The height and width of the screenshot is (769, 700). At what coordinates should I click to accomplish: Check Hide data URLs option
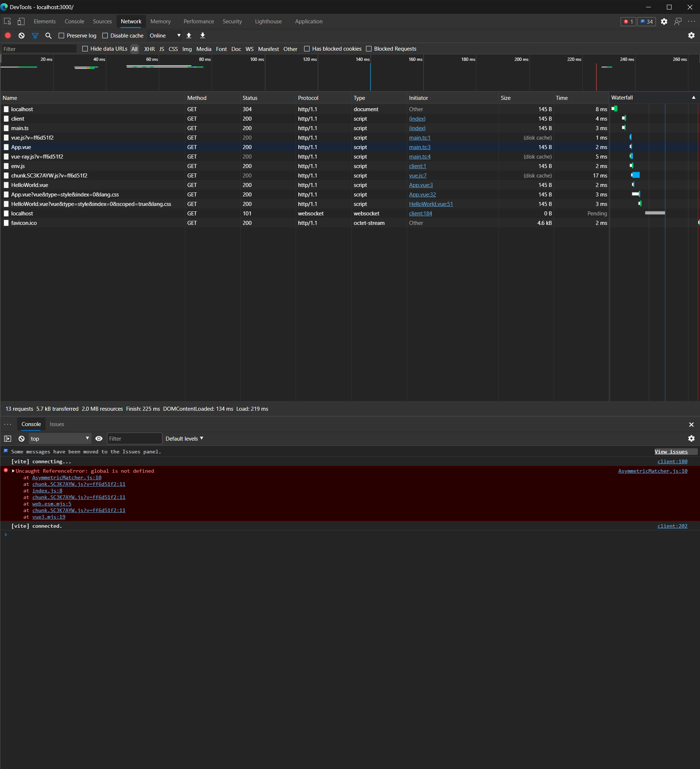(85, 49)
